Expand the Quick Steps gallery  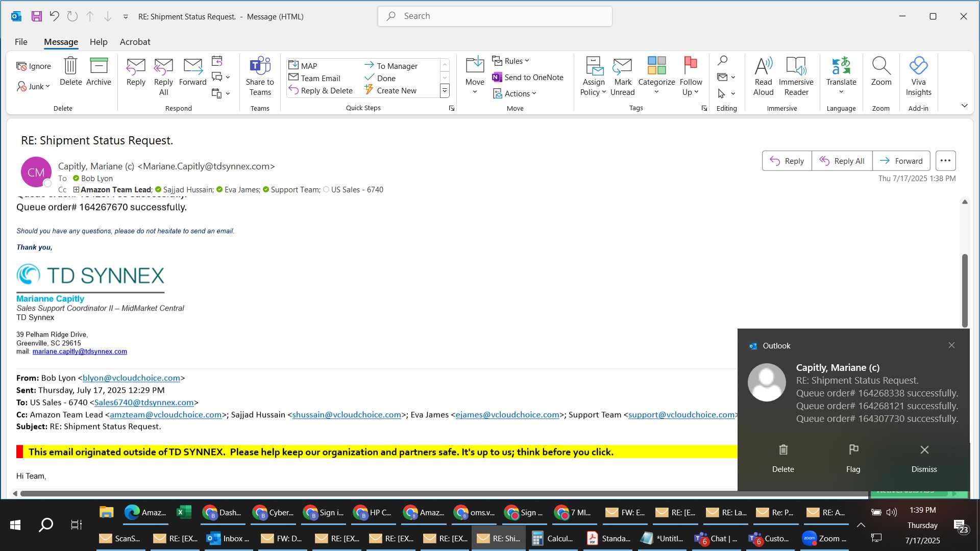click(445, 91)
